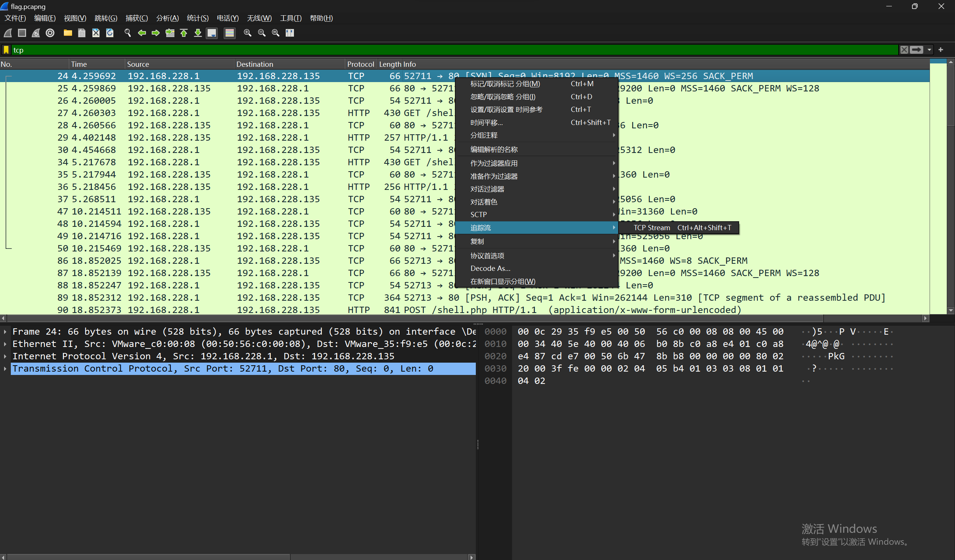Apply the display filter arrow button
This screenshot has height=560, width=955.
tap(917, 50)
